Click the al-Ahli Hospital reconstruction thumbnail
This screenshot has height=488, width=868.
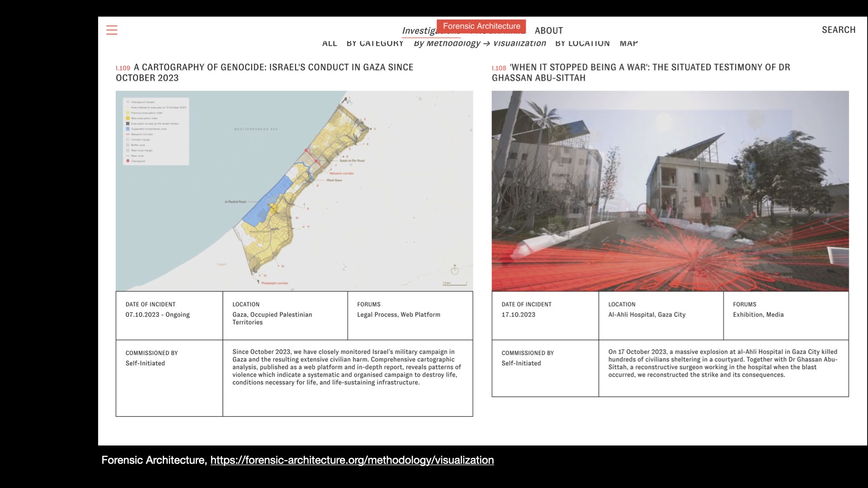click(x=670, y=191)
